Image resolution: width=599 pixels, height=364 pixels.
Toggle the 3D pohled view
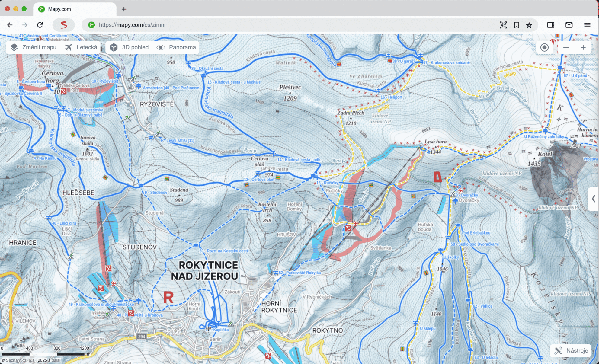[x=130, y=47]
